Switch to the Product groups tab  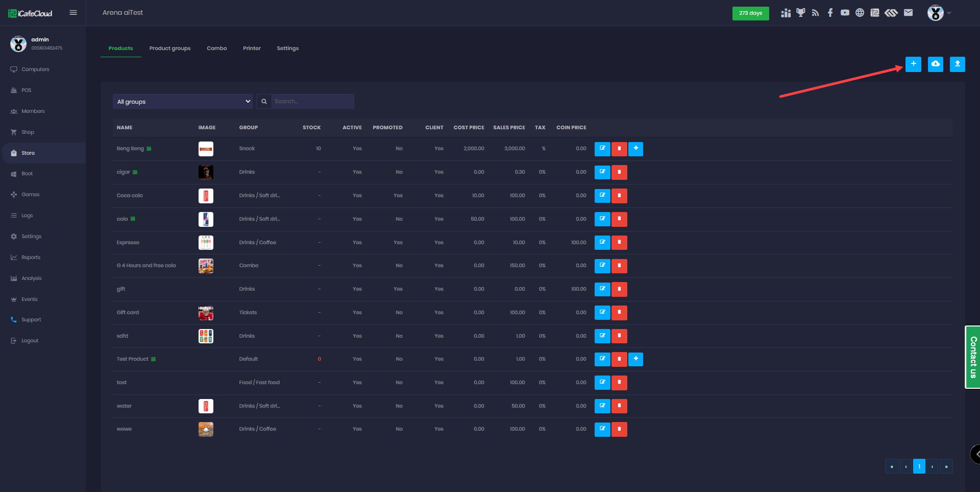pyautogui.click(x=169, y=49)
